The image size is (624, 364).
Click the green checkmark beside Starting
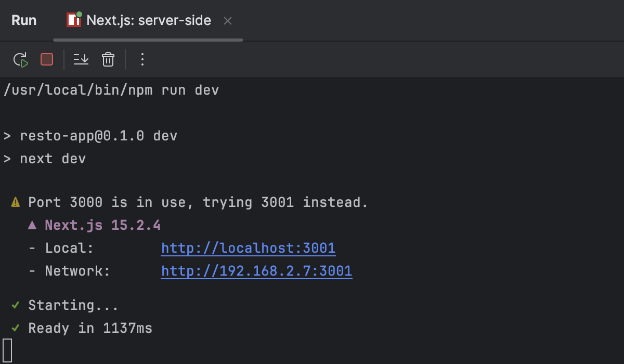click(15, 305)
